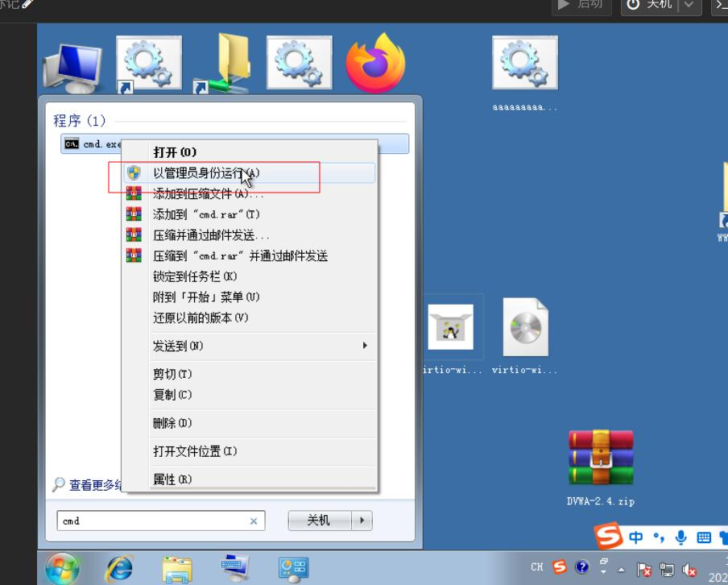The height and width of the screenshot is (585, 728).
Task: Clear the cmd search box text
Action: coord(253,521)
